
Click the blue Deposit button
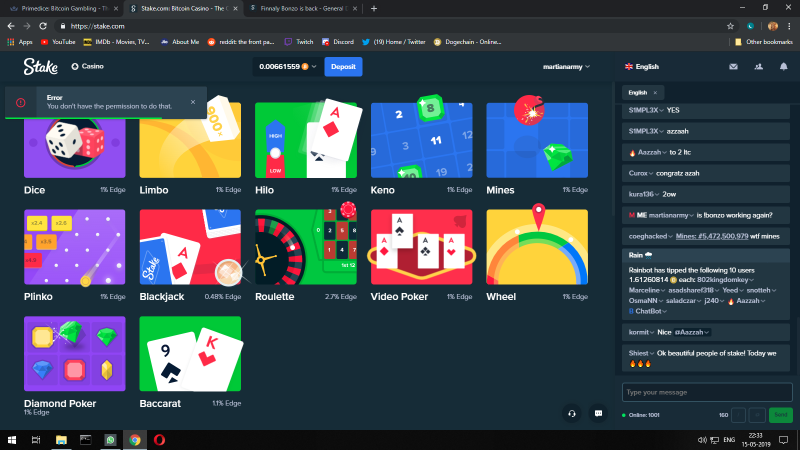pyautogui.click(x=343, y=66)
